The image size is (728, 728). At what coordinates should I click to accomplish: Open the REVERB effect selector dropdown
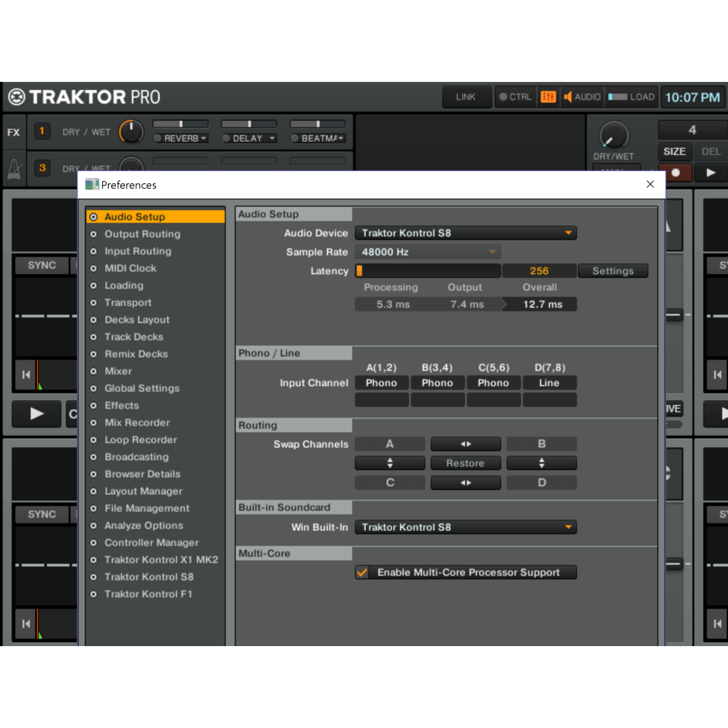point(185,138)
